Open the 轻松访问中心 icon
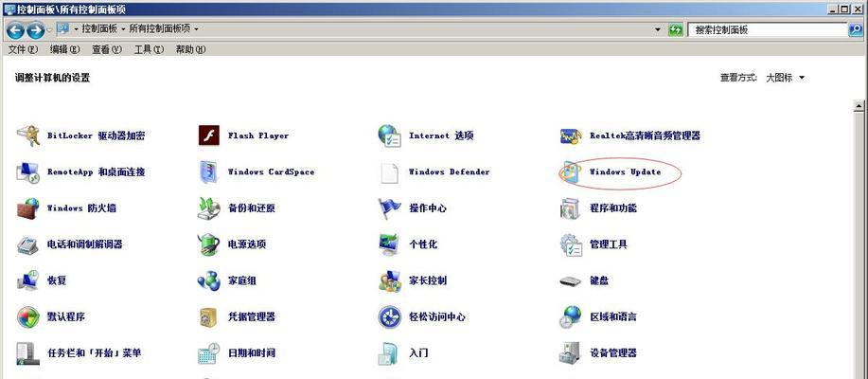Viewport: 868px width, 379px height. tap(390, 317)
